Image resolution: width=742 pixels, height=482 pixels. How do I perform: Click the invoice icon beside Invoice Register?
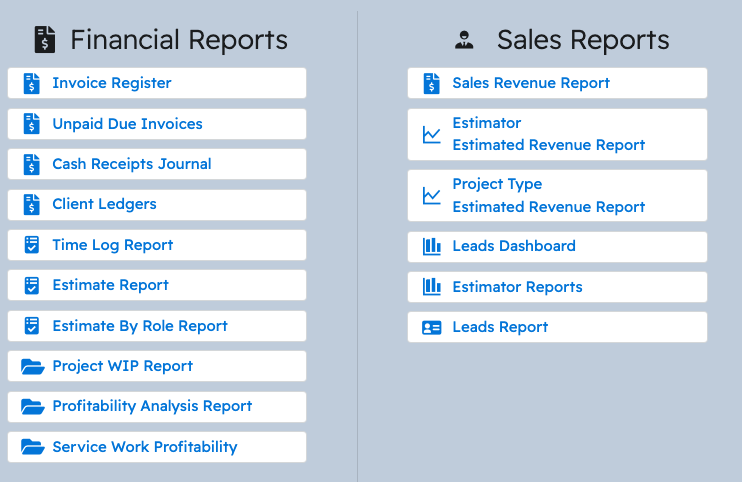pyautogui.click(x=32, y=83)
